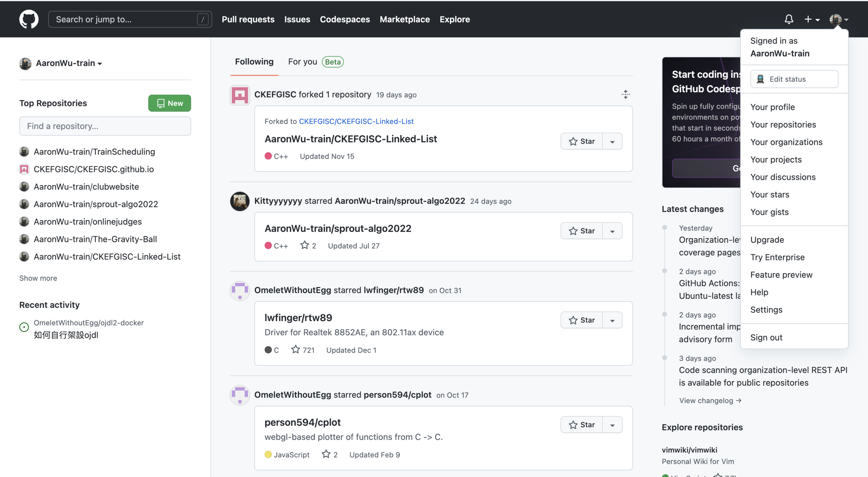Open Pull requests in top navigation
Viewport: 868px width, 477px height.
click(248, 19)
